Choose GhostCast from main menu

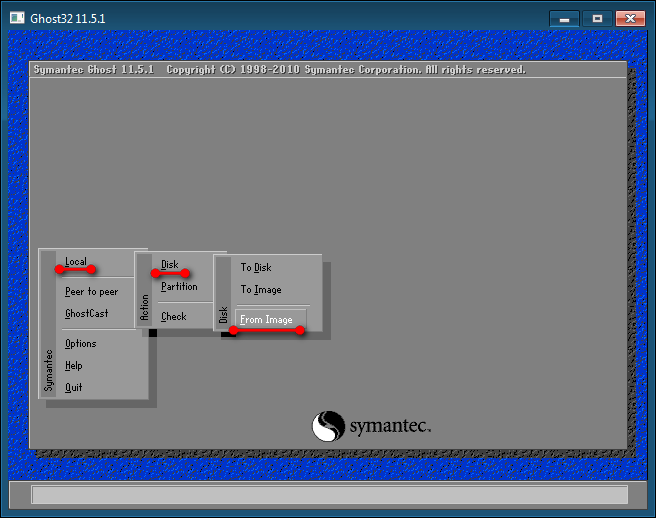click(x=87, y=313)
